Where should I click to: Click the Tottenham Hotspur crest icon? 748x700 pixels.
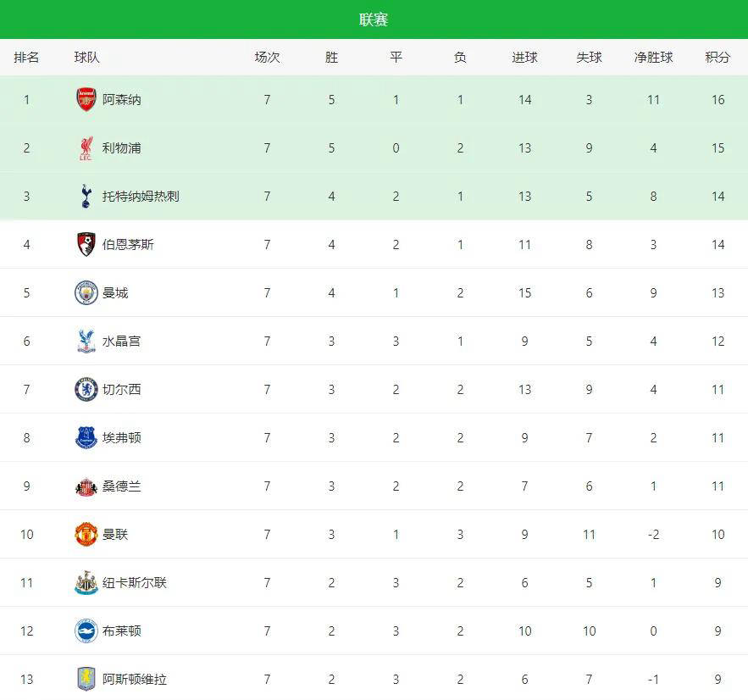click(86, 197)
